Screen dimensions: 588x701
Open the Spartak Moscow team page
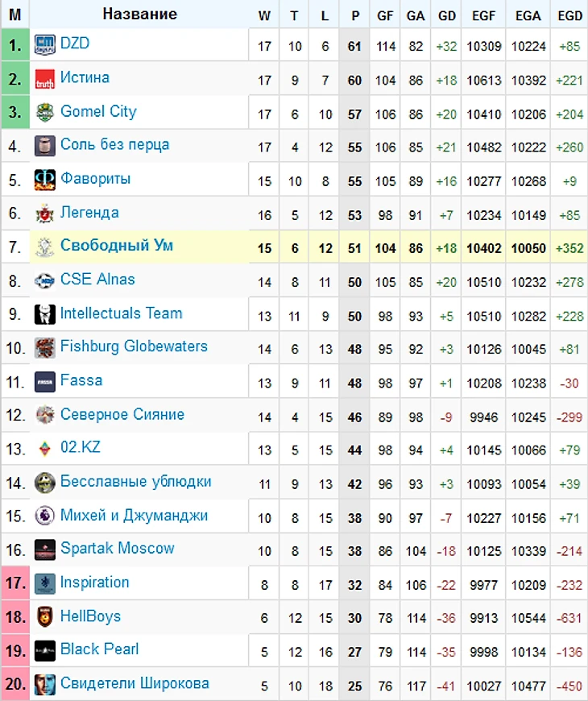tap(117, 549)
